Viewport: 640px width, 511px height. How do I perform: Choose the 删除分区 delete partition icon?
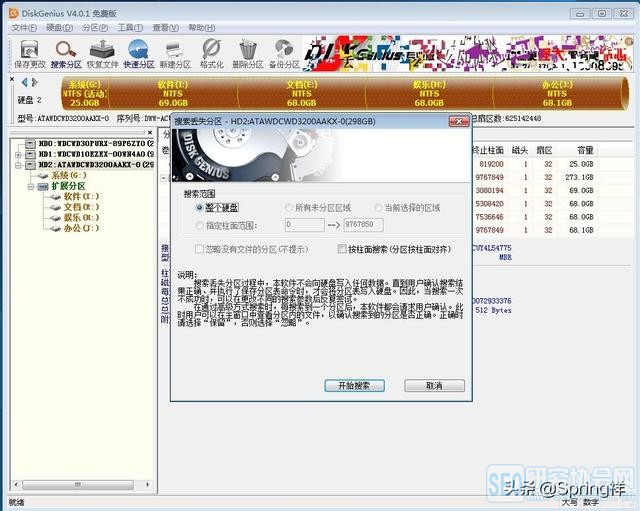click(248, 53)
